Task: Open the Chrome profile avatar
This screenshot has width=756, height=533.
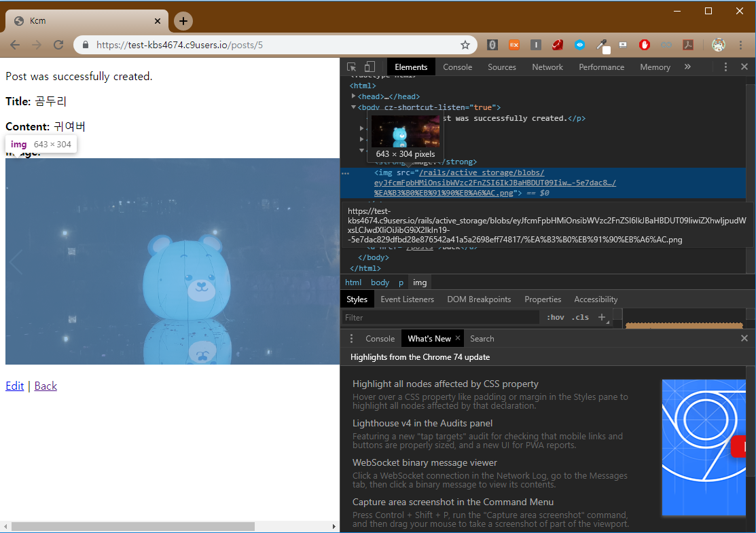Action: (x=718, y=45)
